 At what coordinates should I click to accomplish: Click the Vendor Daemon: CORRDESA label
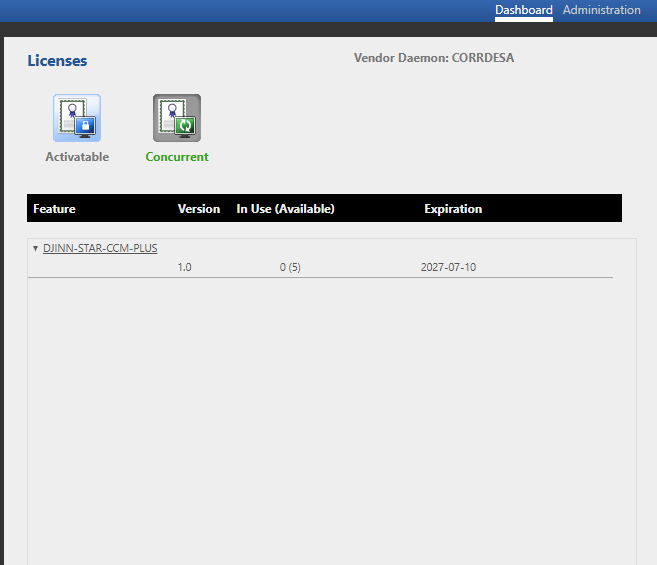pos(434,58)
